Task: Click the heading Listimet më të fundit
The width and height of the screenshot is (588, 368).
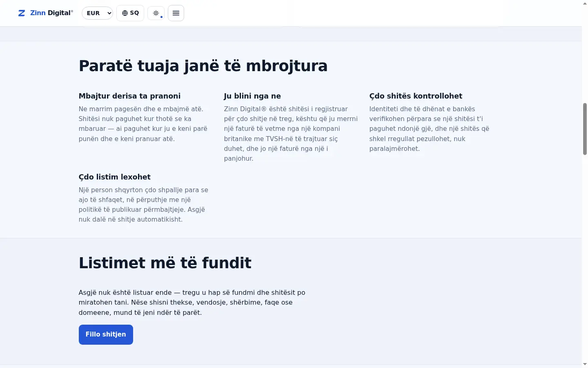Action: point(165,263)
